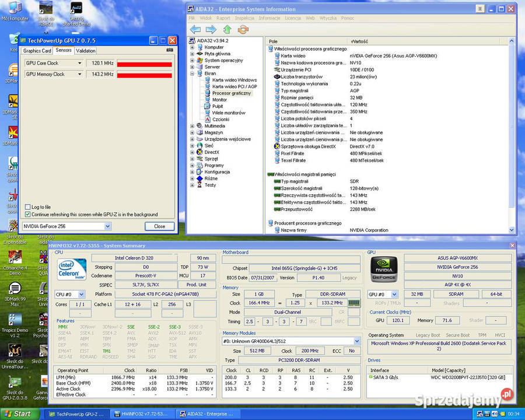Screen dimensions: 525x420
Task: Expand Płyta główna node in AIDA32 tree
Action: click(192, 54)
